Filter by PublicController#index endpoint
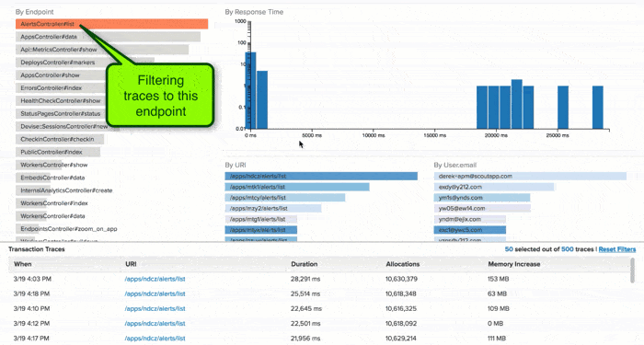 click(x=58, y=152)
